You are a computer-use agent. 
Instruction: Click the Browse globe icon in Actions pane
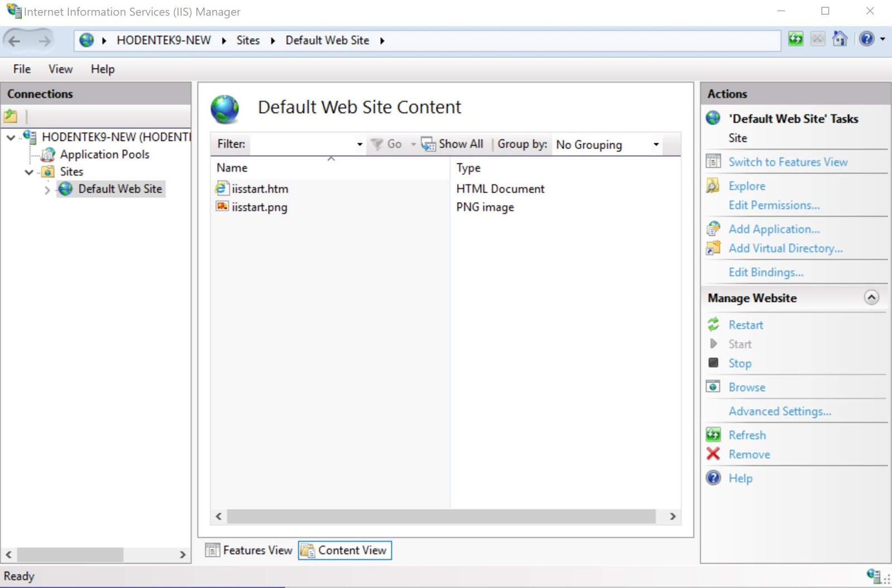713,386
